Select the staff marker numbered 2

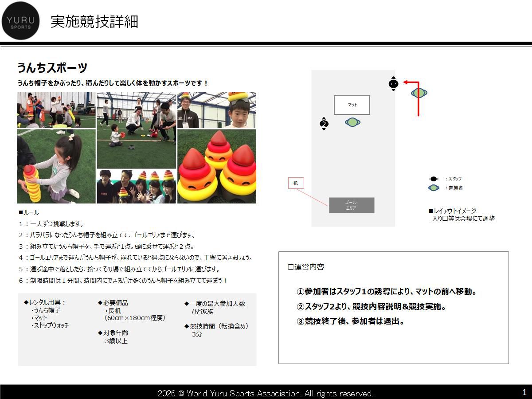[x=324, y=124]
